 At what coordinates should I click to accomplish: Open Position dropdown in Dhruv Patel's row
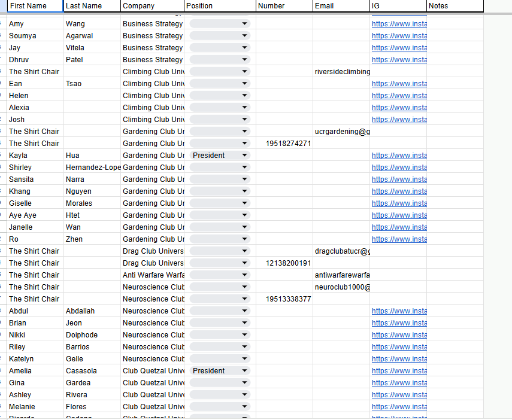click(244, 60)
